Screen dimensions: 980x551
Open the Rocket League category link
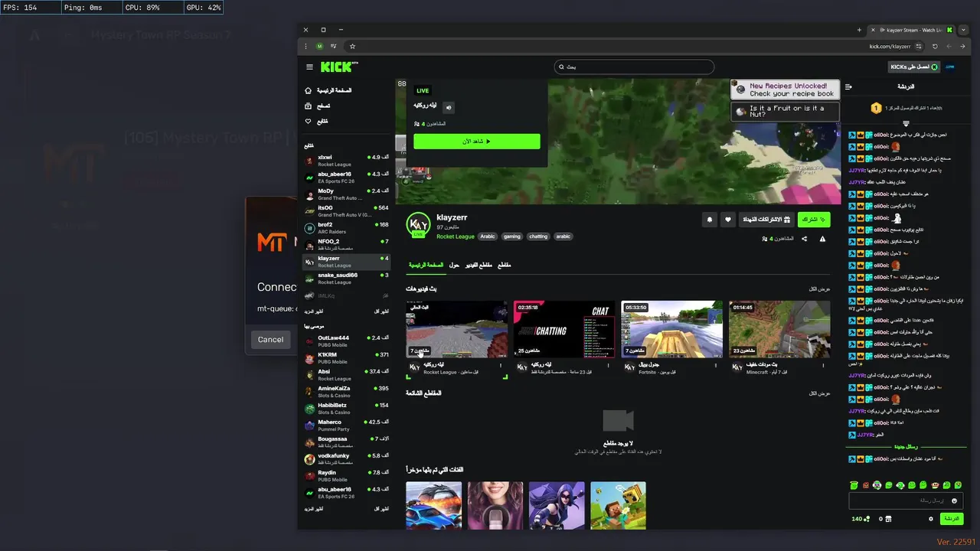pyautogui.click(x=456, y=236)
